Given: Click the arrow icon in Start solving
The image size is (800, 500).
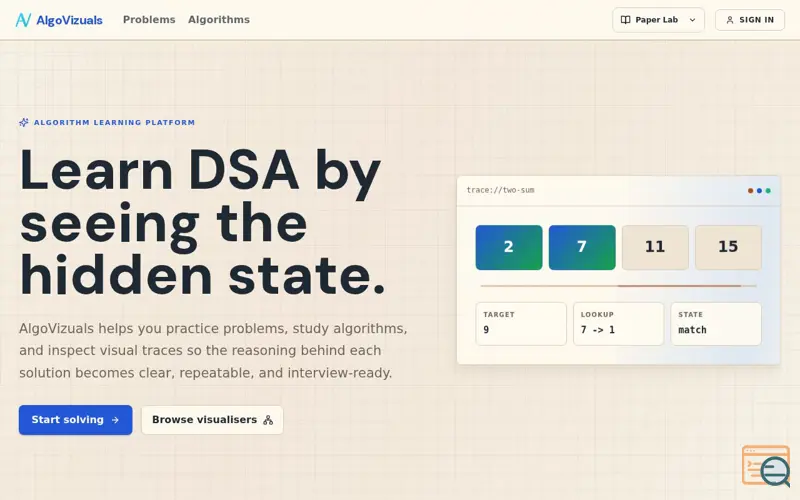Looking at the screenshot, I should point(115,420).
